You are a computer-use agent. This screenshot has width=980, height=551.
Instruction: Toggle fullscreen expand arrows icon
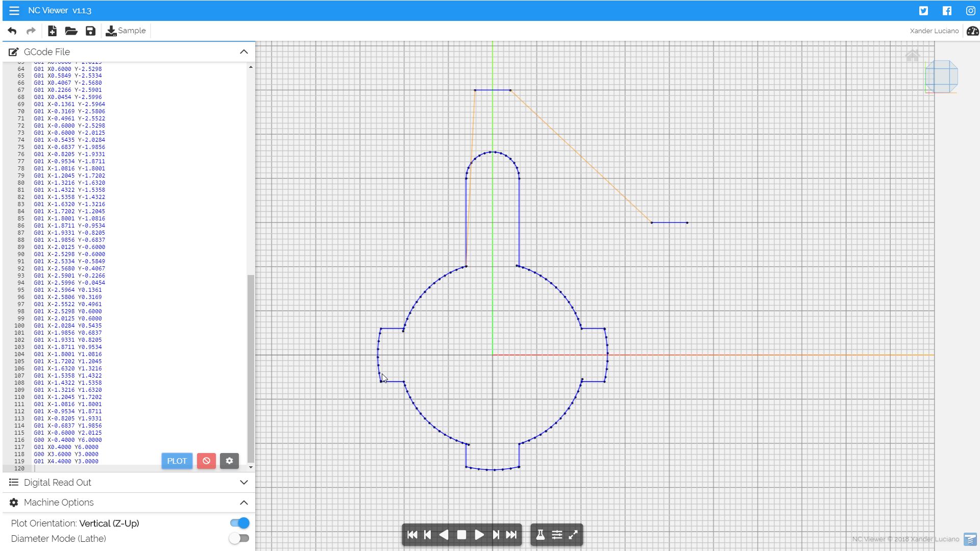[x=573, y=535]
